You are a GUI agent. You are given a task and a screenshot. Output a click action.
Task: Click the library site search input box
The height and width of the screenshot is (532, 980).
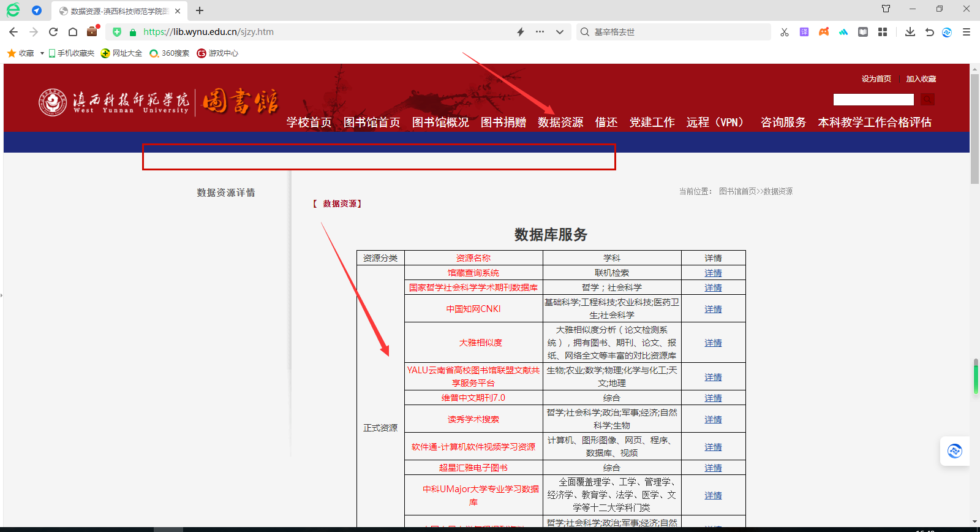[873, 99]
